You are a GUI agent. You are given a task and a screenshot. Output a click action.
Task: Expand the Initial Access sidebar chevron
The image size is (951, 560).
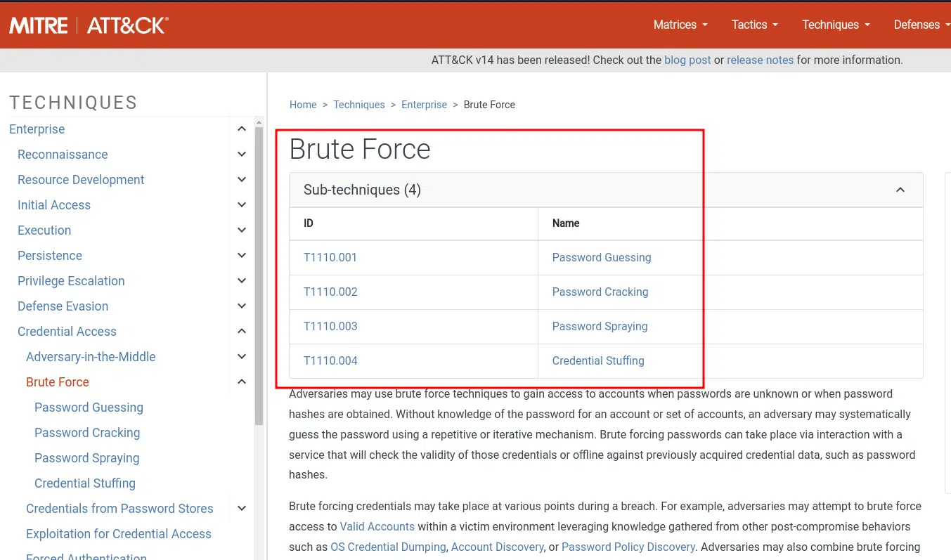click(241, 205)
